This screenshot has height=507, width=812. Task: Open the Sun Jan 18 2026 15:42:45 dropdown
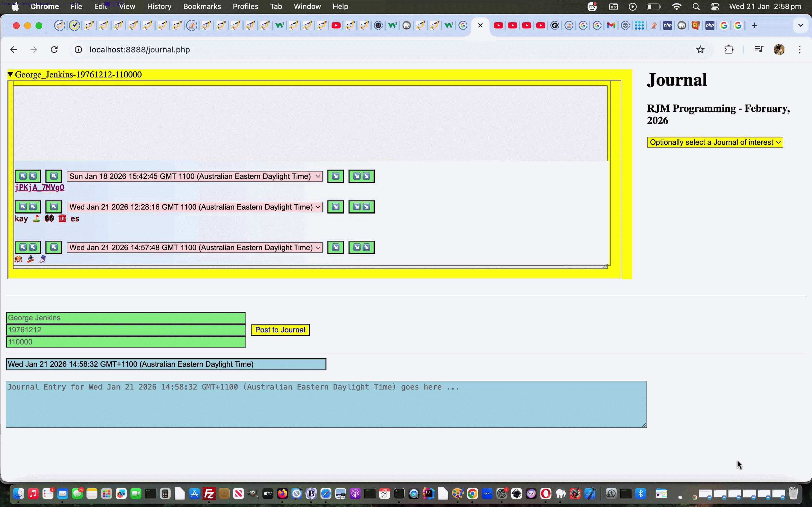tap(195, 176)
